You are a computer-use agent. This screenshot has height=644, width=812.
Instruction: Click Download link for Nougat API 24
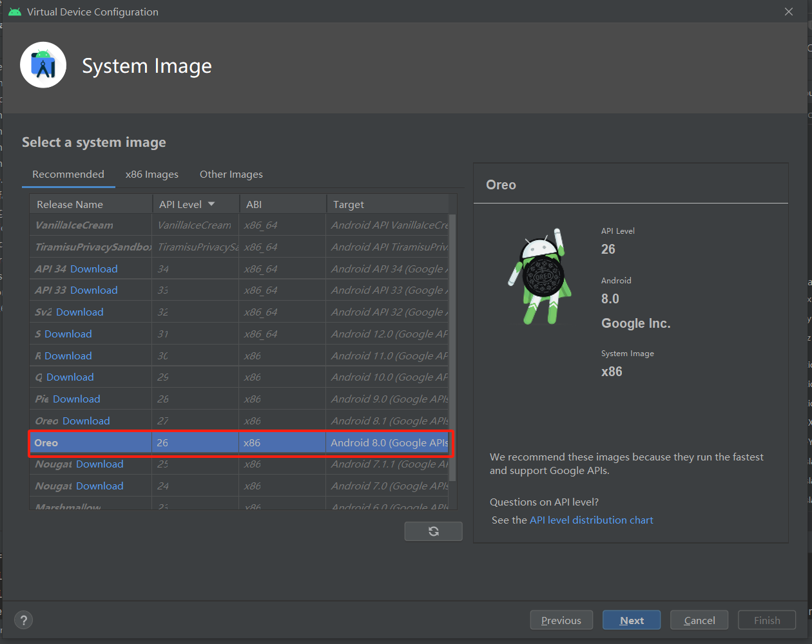100,486
